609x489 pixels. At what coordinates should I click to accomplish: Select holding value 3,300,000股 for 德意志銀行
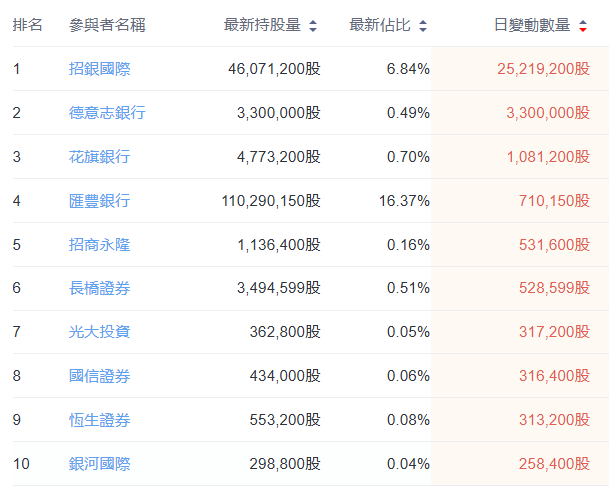279,113
